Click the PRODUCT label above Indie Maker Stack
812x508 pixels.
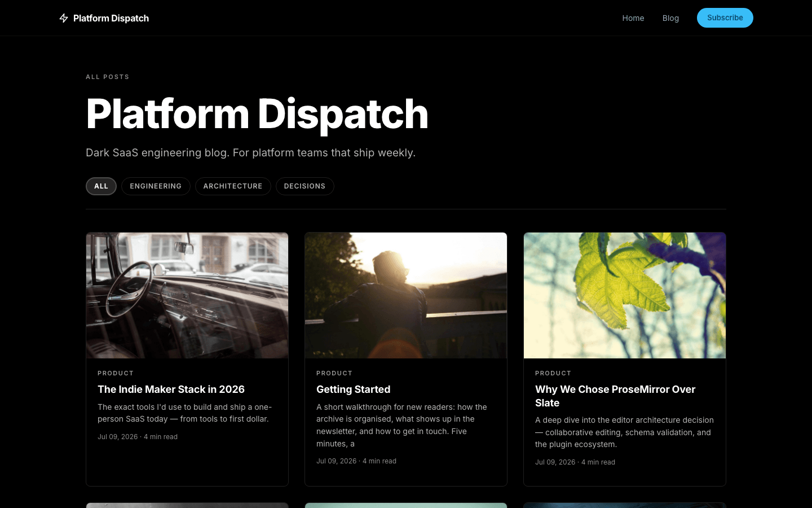[x=116, y=373]
